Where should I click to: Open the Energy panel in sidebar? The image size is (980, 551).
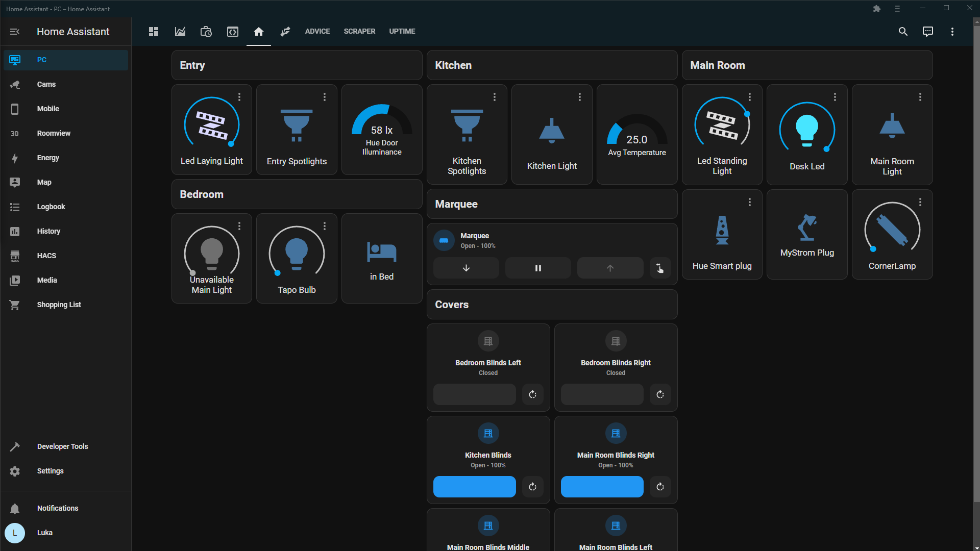pos(47,158)
